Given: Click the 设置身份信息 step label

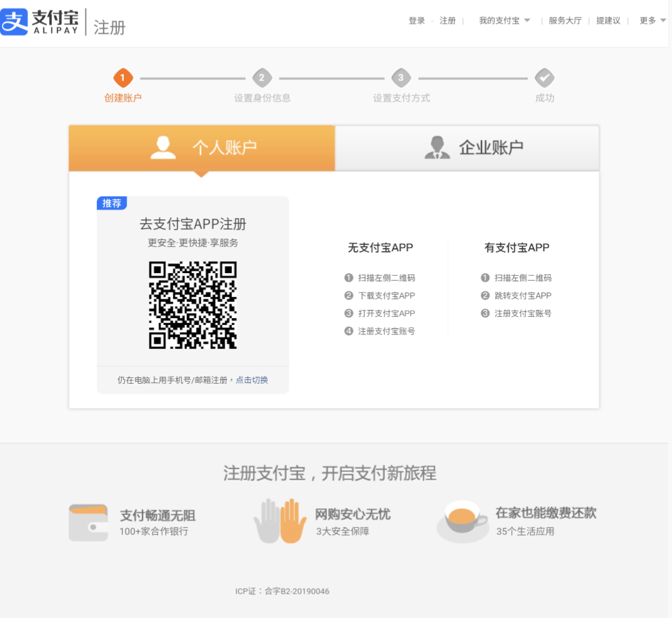Looking at the screenshot, I should 263,98.
